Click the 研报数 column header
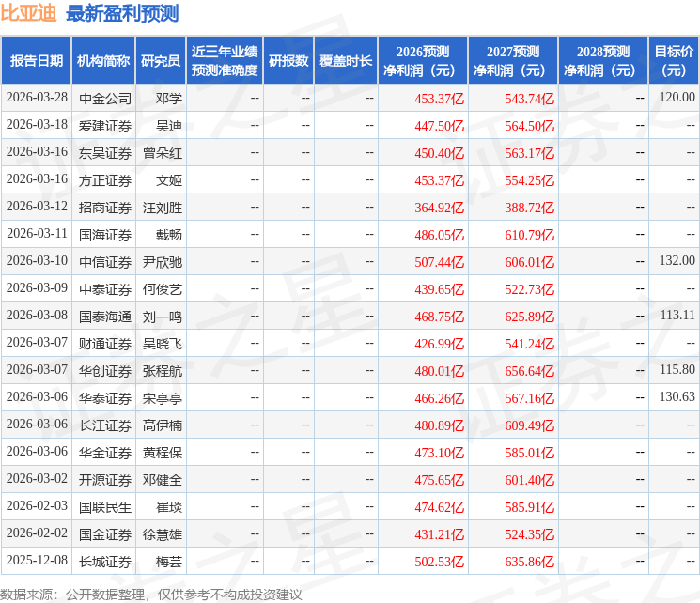The width and height of the screenshot is (700, 603). click(288, 61)
